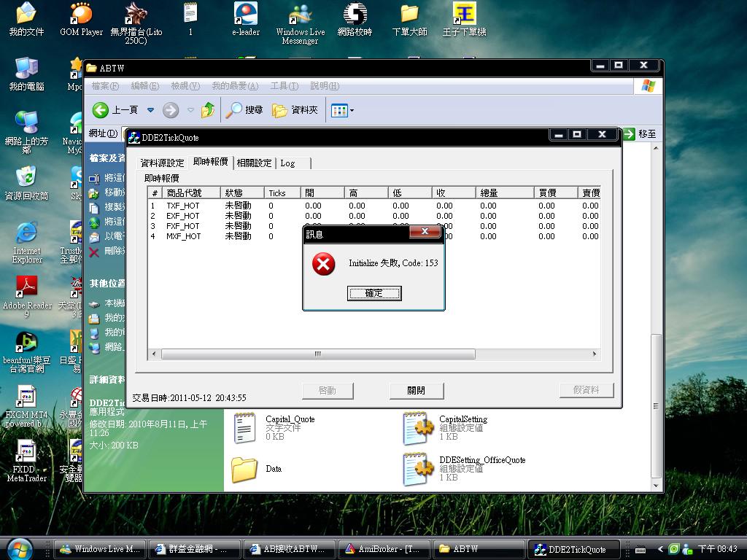Open DDESetting_OfficeQuote config file
Viewport: 747px width, 560px height.
tap(465, 469)
